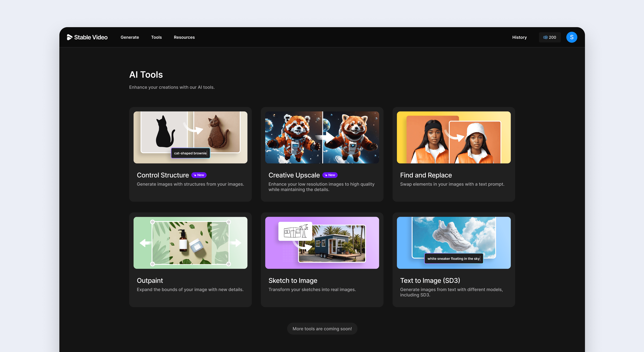This screenshot has width=644, height=352.
Task: Click the New badge on Creative Upscale
Action: (x=330, y=175)
